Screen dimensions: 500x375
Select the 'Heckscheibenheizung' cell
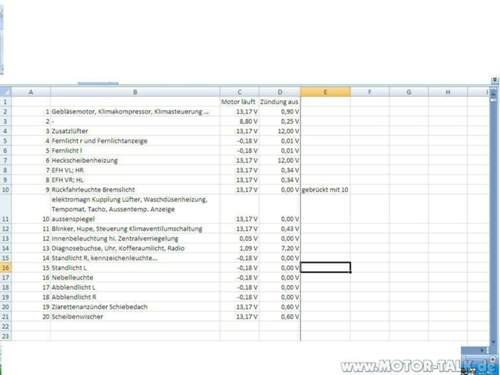point(135,160)
